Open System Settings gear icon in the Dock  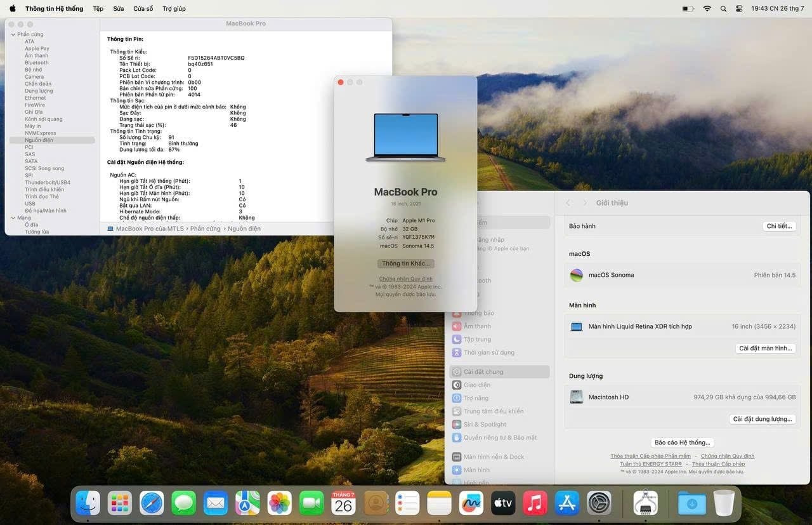pyautogui.click(x=599, y=503)
